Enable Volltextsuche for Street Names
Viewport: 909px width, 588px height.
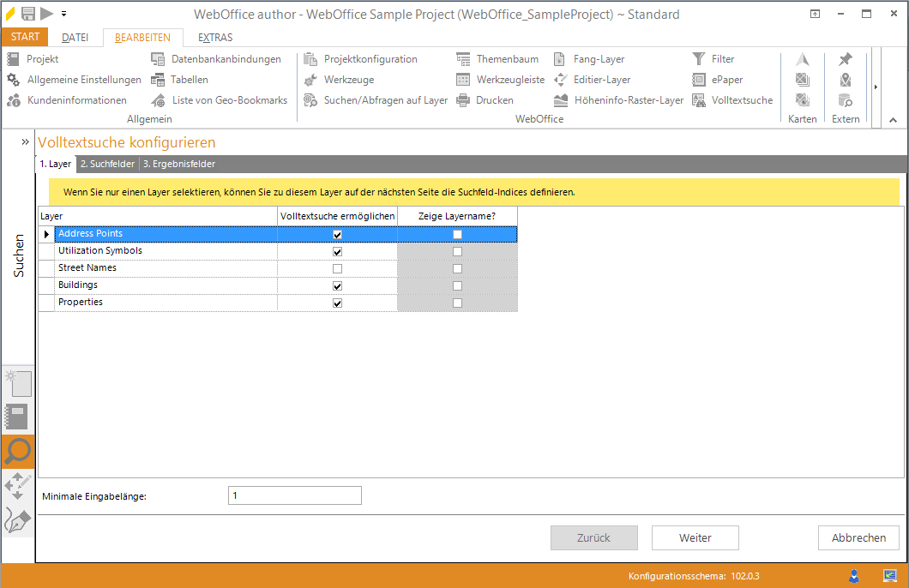tap(337, 268)
